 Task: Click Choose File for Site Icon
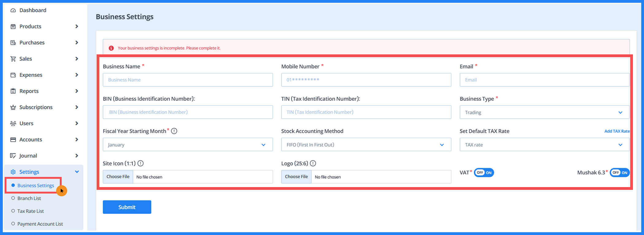point(118,177)
